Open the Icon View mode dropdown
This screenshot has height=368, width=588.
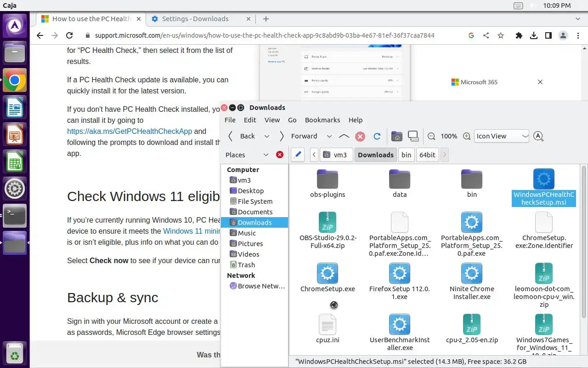click(x=502, y=136)
